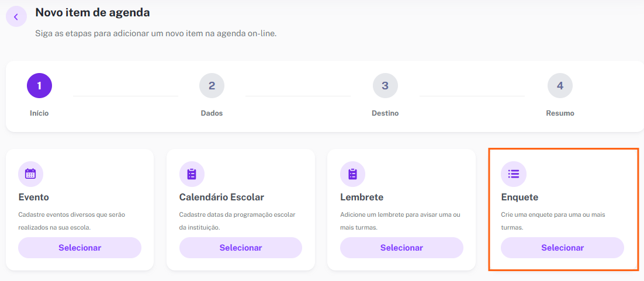The width and height of the screenshot is (644, 281).
Task: Click the Enquete list icon
Action: coord(514,174)
